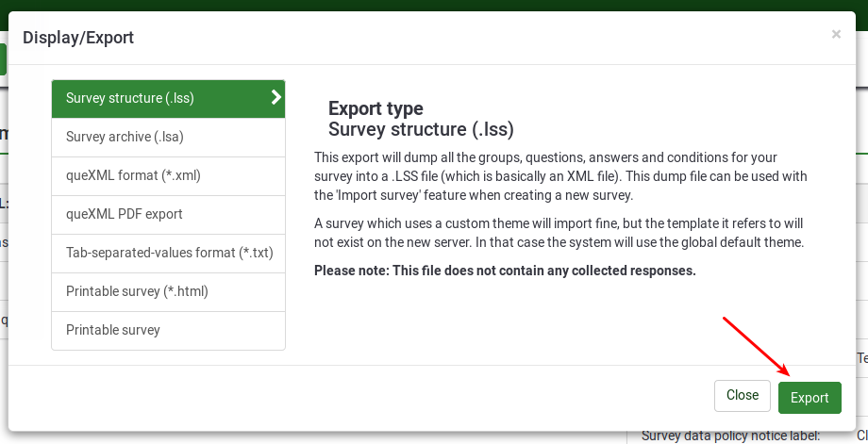
Task: Click the Survey structure (.lss) description heading
Action: [x=420, y=129]
